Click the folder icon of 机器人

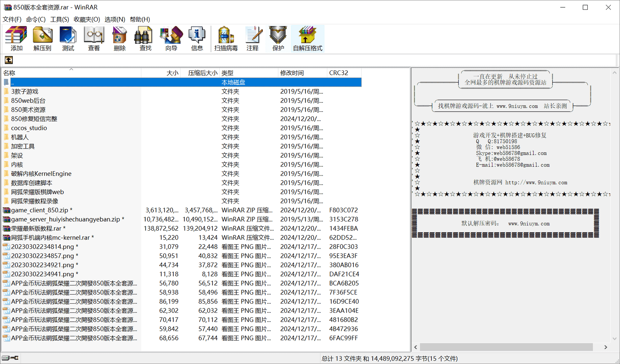pos(6,137)
